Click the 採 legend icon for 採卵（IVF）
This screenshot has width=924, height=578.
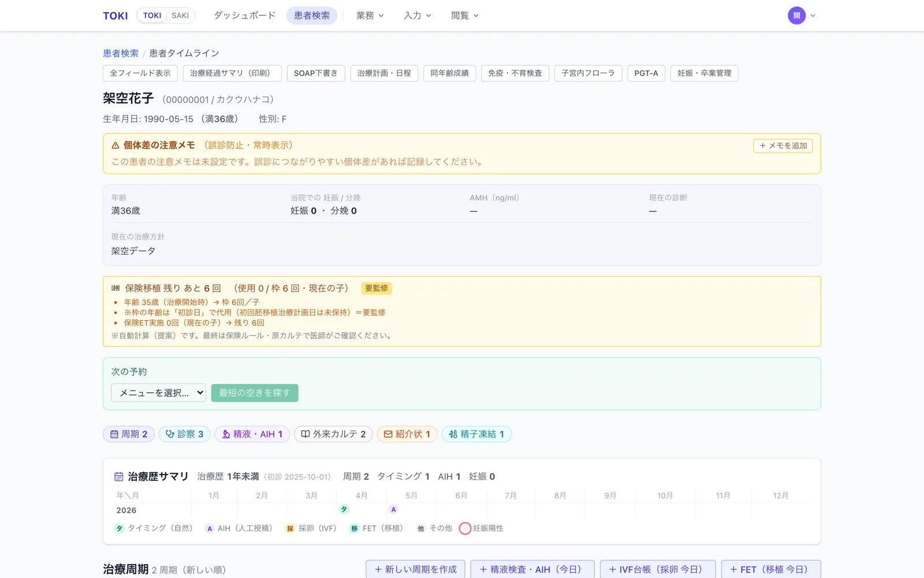[x=290, y=528]
